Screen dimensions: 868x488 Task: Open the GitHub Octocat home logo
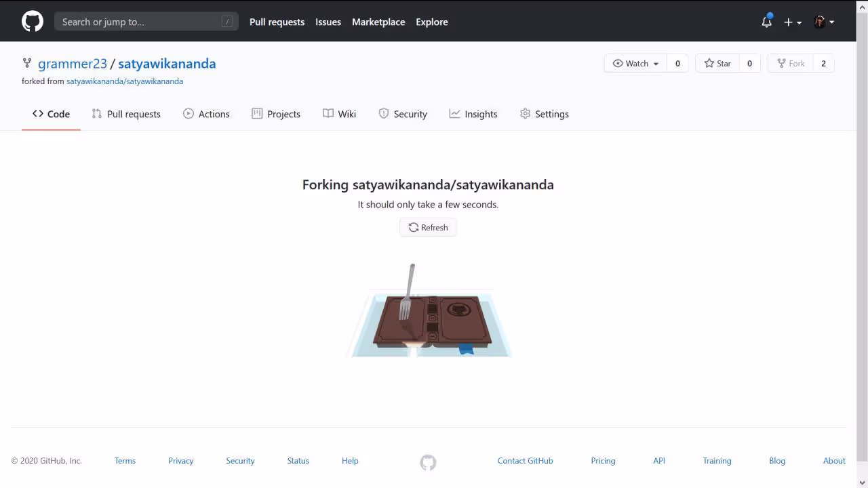tap(33, 22)
